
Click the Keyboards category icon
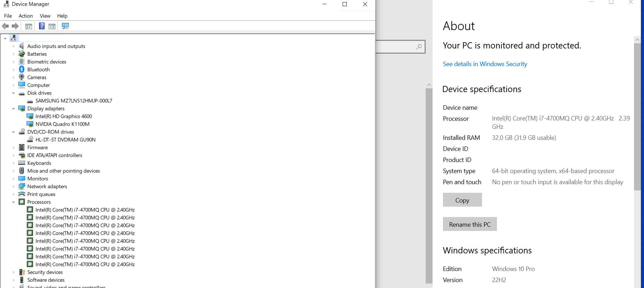point(22,163)
